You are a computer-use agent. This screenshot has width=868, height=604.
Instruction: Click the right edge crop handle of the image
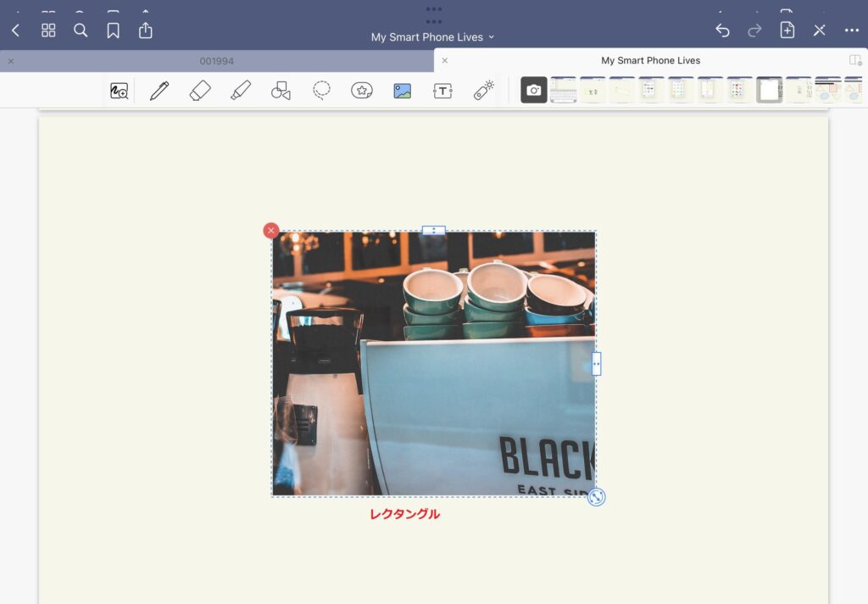(596, 364)
